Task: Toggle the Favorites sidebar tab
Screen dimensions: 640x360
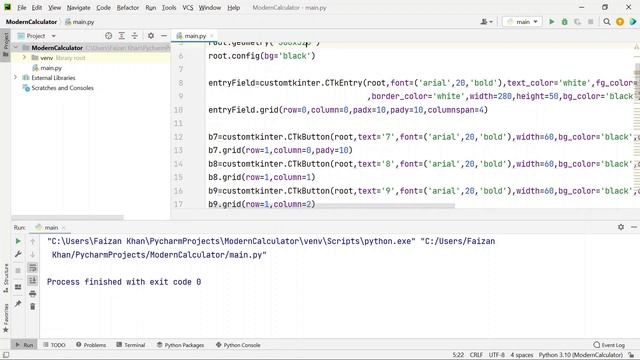Action: pyautogui.click(x=5, y=318)
